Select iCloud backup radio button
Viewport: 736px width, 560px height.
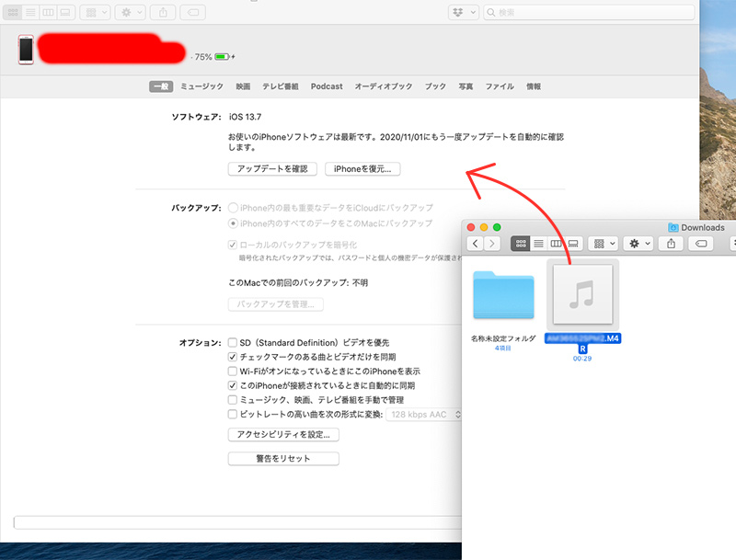pos(233,208)
